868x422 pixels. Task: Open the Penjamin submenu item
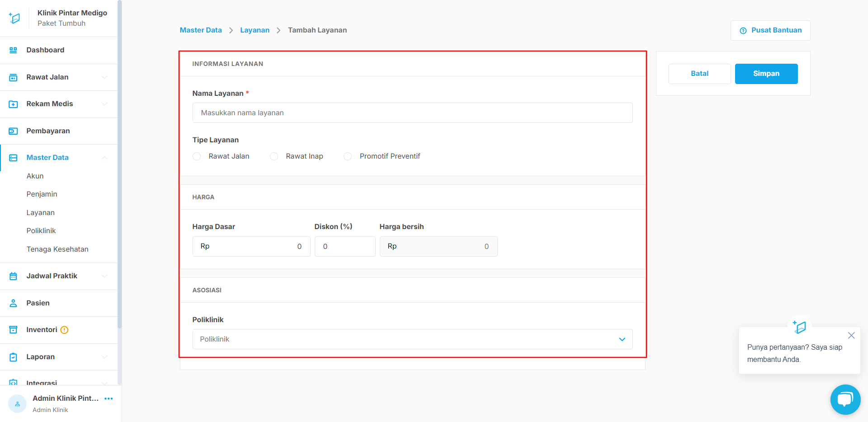(x=42, y=194)
